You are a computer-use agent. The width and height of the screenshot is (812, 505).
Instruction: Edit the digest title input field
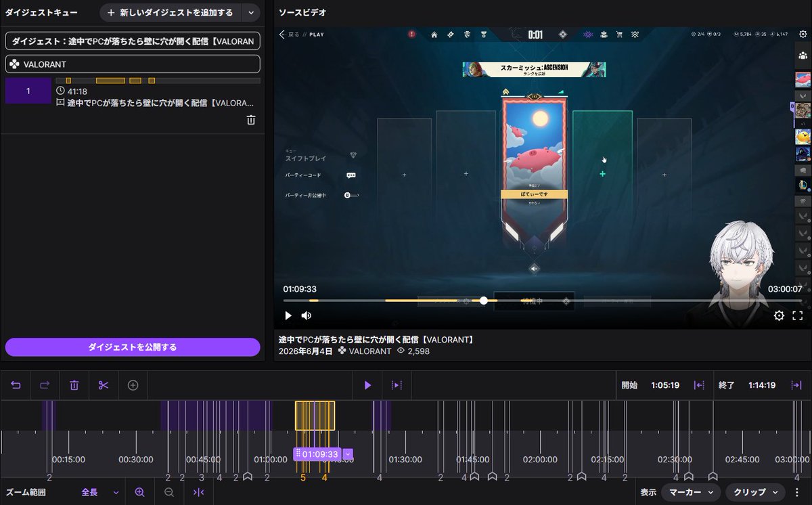[133, 41]
